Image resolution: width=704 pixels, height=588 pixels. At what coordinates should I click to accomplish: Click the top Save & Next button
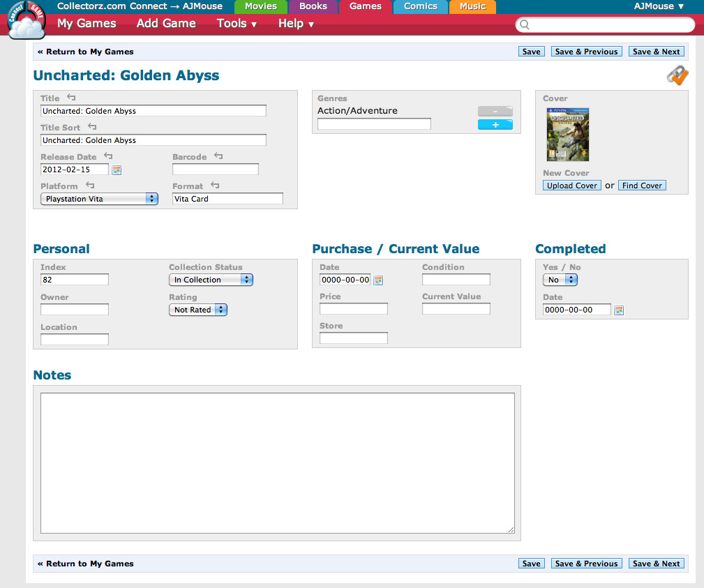point(657,52)
